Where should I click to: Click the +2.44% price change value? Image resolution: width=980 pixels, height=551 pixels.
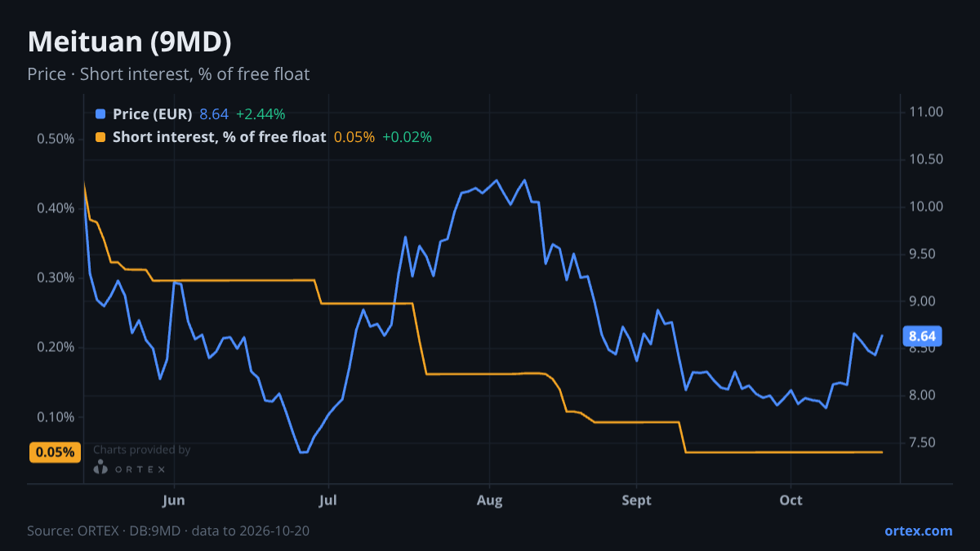pos(261,114)
